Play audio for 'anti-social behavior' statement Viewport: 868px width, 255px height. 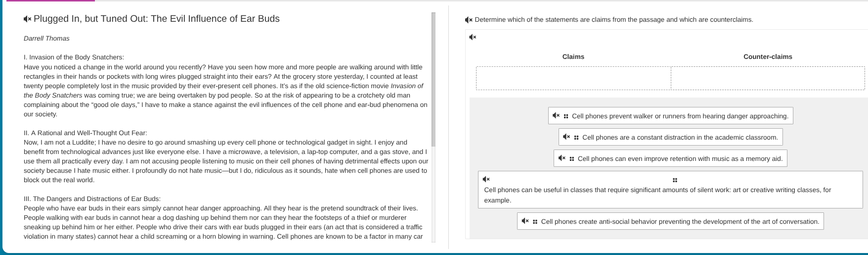[525, 221]
